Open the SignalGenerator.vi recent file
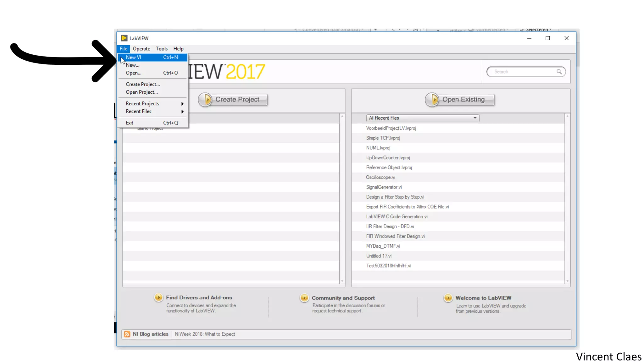Image resolution: width=644 pixels, height=362 pixels. 384,187
